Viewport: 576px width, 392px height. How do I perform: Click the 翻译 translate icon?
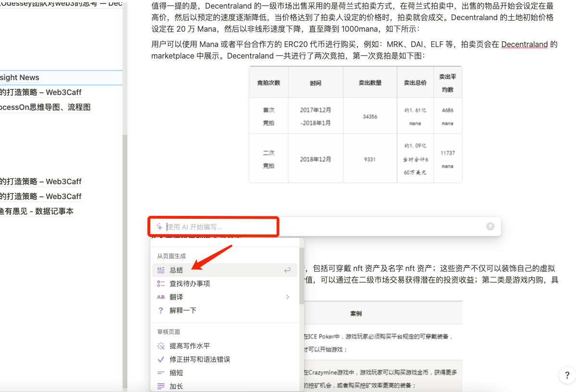161,297
